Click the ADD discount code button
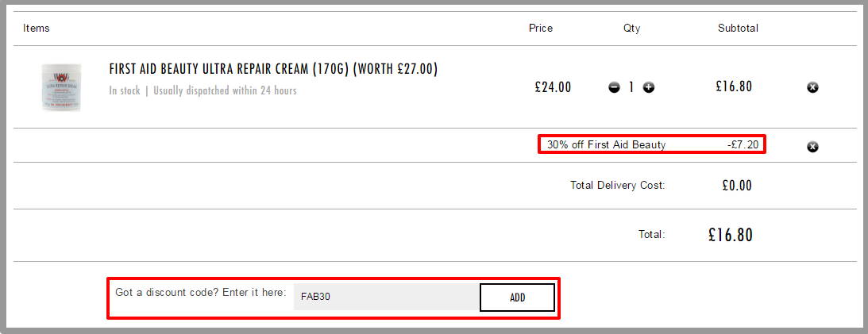 tap(517, 298)
